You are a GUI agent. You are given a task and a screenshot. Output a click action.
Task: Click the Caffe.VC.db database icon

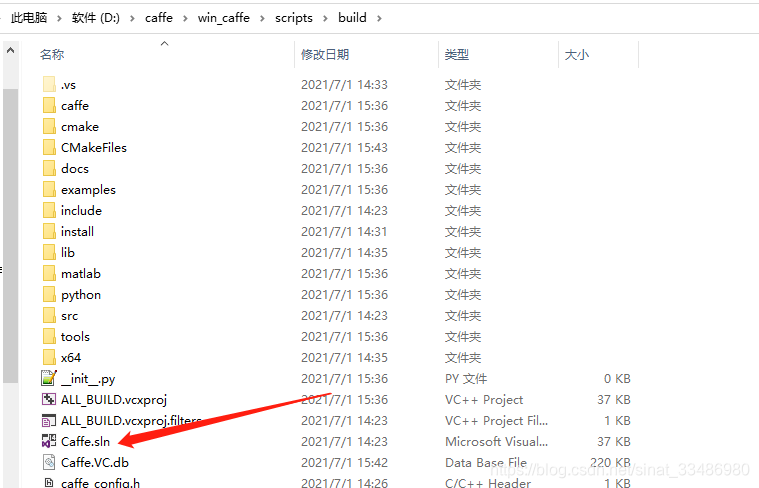[49, 462]
